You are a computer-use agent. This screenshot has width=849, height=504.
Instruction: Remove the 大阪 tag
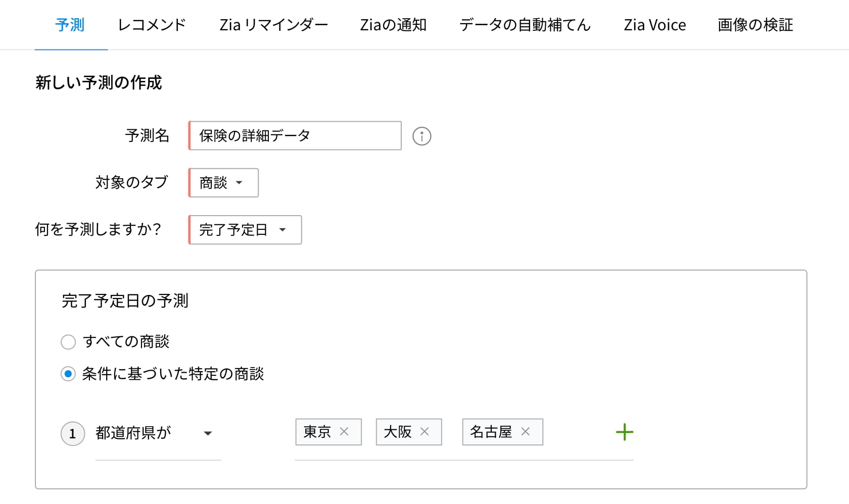click(424, 432)
